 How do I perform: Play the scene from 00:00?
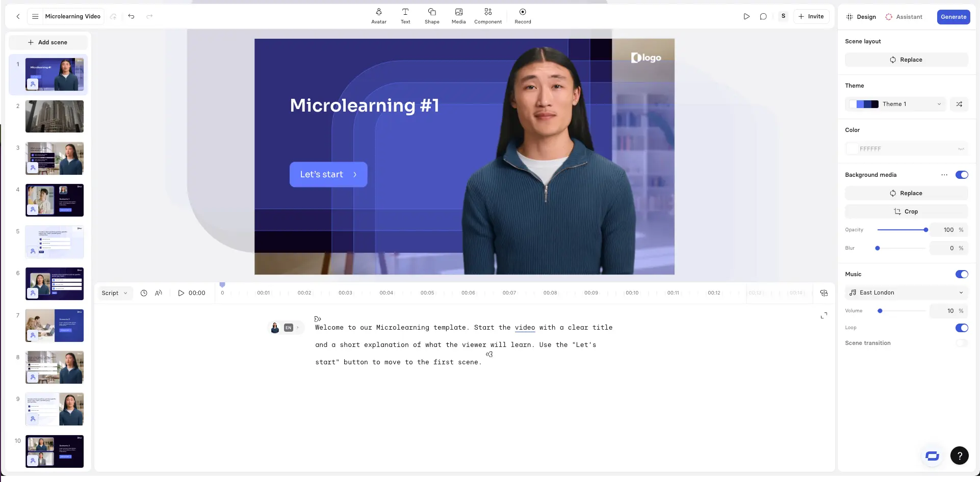(192, 293)
